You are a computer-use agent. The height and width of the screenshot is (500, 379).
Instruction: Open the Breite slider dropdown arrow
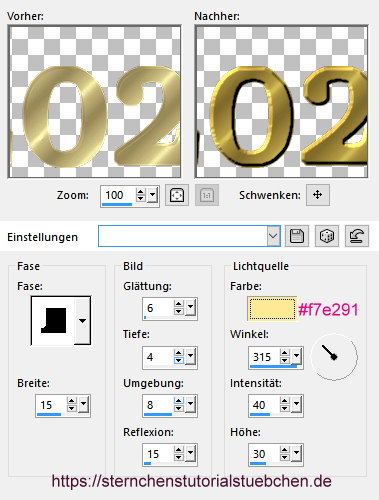(x=83, y=405)
